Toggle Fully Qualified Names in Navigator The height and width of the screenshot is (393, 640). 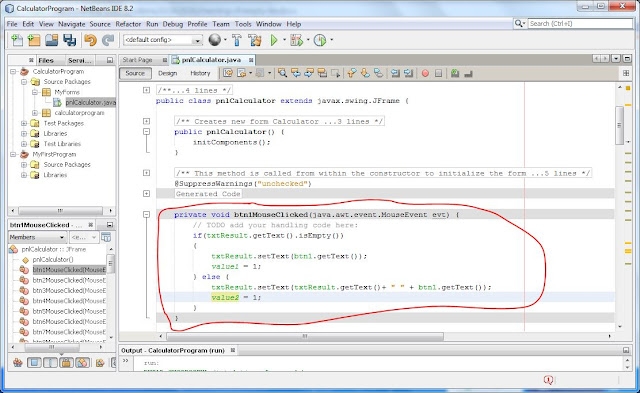pyautogui.click(x=100, y=362)
